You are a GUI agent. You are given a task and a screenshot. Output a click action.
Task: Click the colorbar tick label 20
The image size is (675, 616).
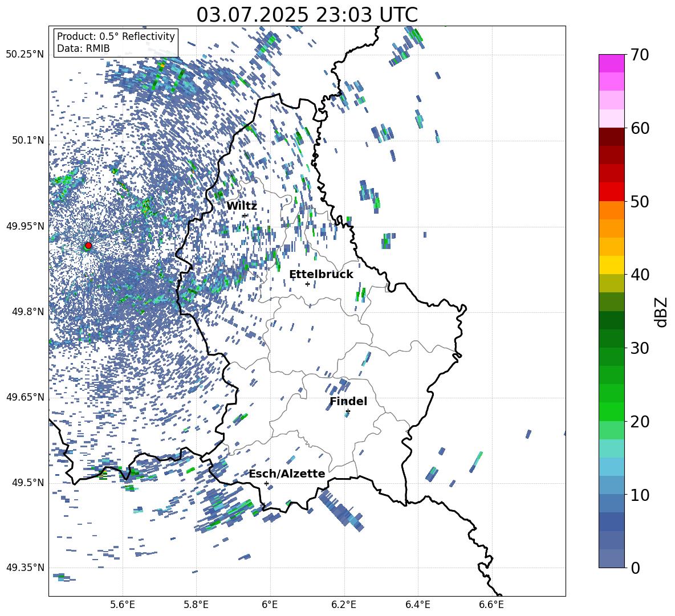640,422
